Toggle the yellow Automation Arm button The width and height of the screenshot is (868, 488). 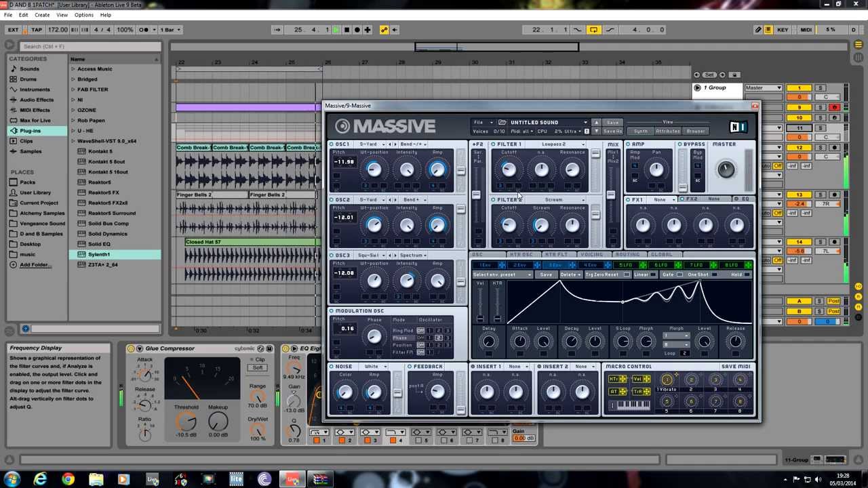click(384, 30)
